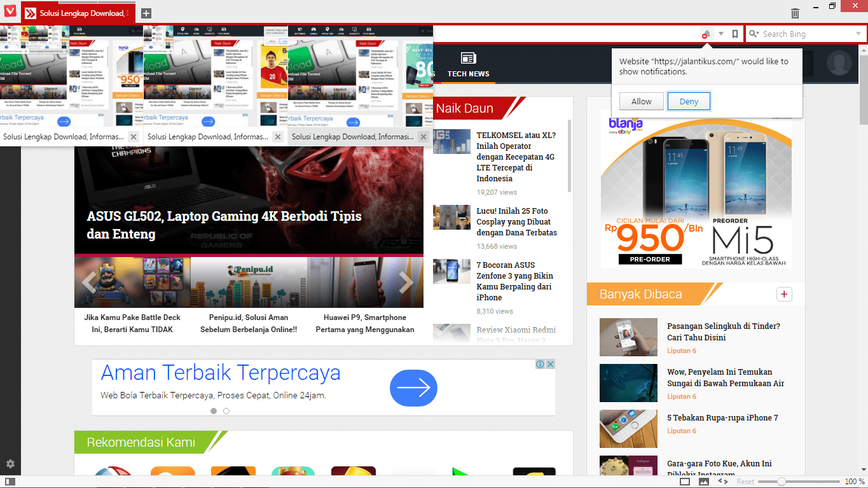The height and width of the screenshot is (488, 868).
Task: Open address bar history dropdown arrow
Action: point(721,34)
